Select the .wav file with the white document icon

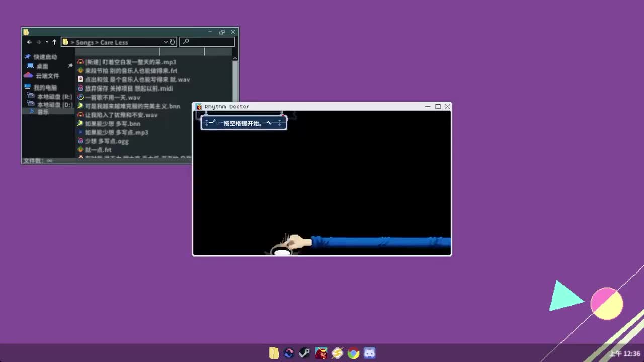(x=133, y=80)
